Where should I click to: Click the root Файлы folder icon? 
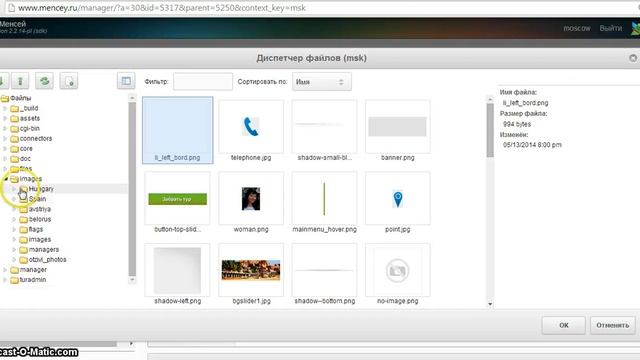pos(5,98)
